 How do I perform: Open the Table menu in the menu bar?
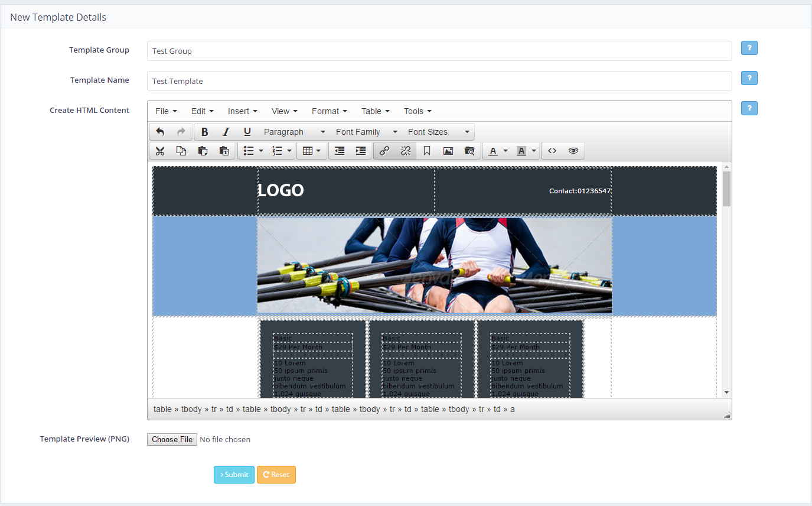point(375,111)
